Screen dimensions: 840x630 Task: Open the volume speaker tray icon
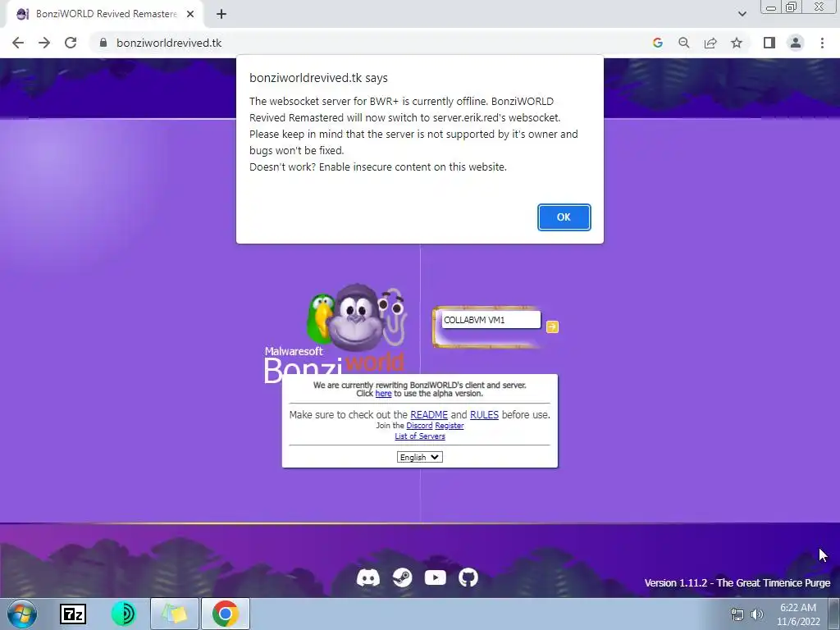(757, 614)
